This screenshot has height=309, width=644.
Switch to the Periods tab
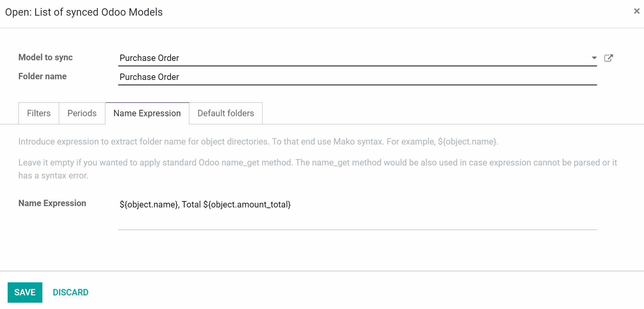point(82,113)
